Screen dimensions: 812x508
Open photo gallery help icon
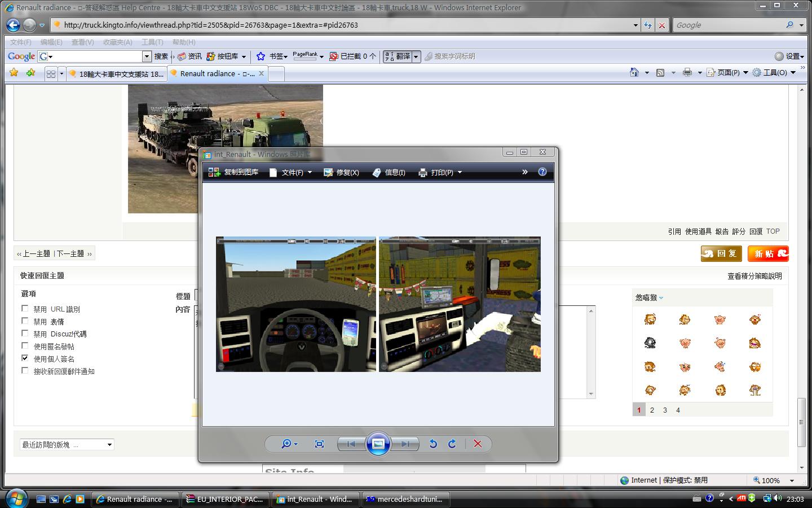coord(542,172)
